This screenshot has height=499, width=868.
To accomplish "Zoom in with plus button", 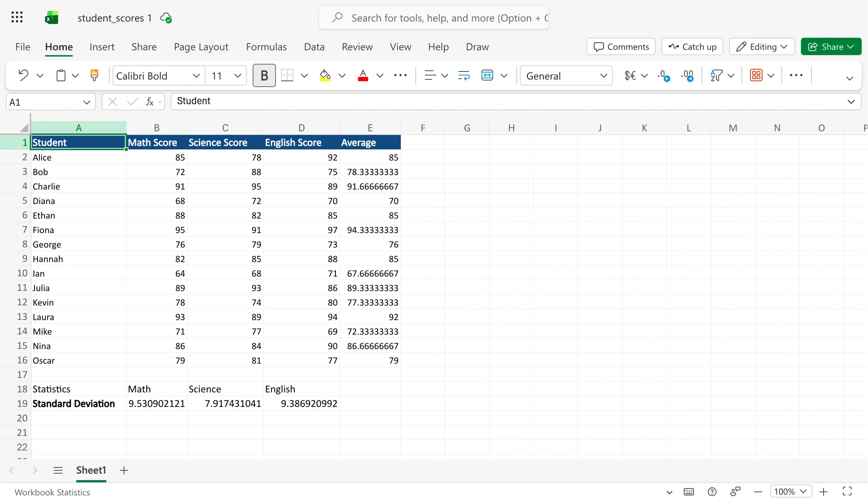I will click(x=824, y=492).
